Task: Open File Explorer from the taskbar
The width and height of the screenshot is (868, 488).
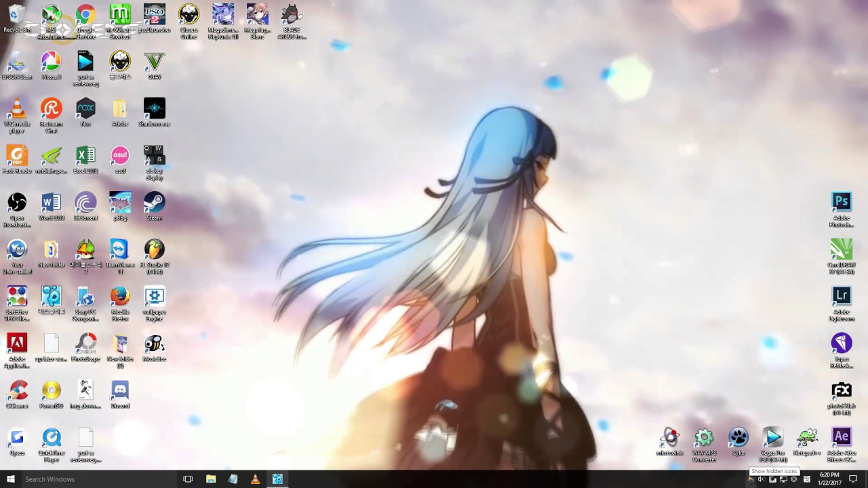Action: click(211, 479)
